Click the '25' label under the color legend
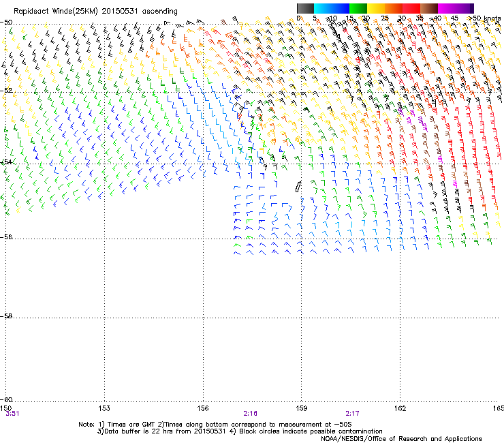Screen dimensions: 504x443 tap(384, 18)
